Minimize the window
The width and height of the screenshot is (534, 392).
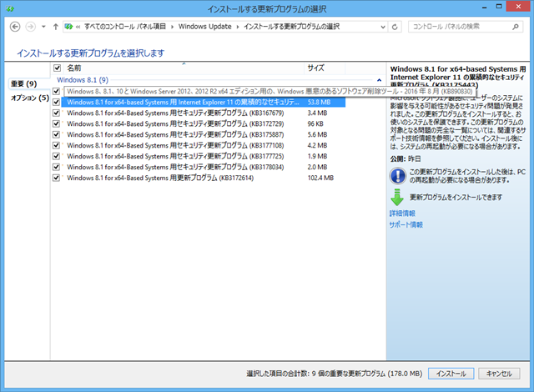(x=485, y=7)
